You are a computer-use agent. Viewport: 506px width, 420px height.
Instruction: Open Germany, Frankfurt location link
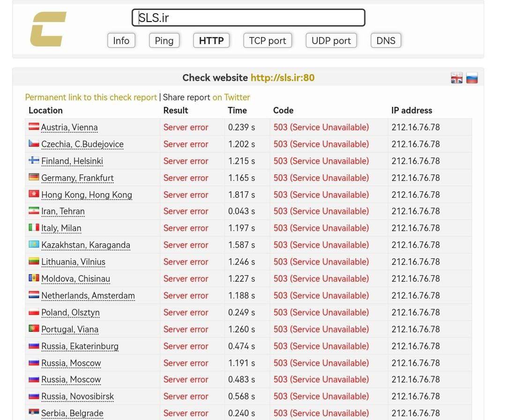pos(77,178)
